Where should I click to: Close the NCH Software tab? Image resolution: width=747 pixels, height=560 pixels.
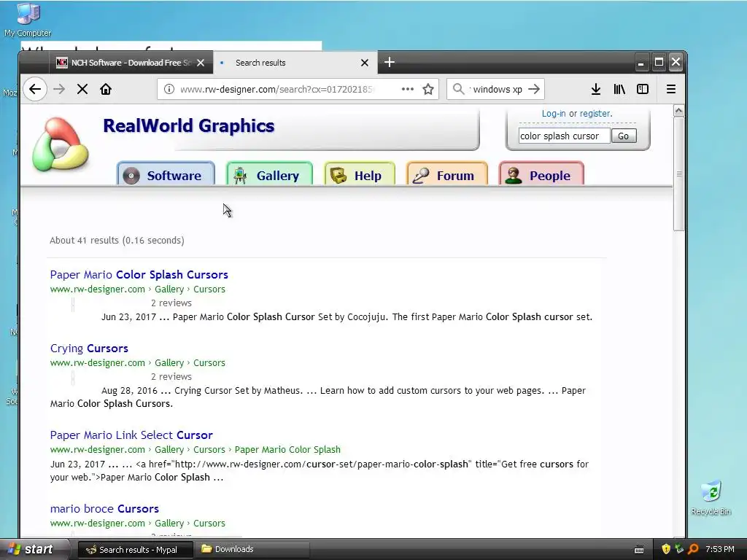coord(201,63)
